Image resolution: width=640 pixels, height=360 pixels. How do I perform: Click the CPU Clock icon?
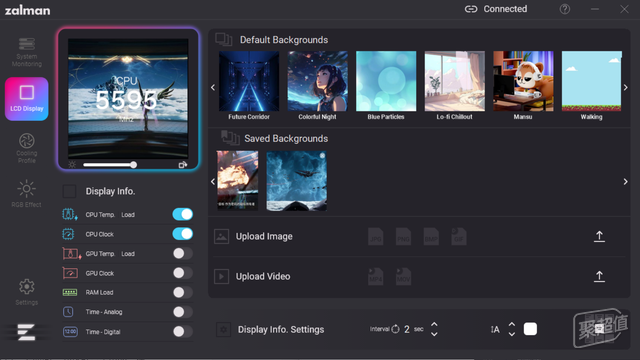point(69,234)
